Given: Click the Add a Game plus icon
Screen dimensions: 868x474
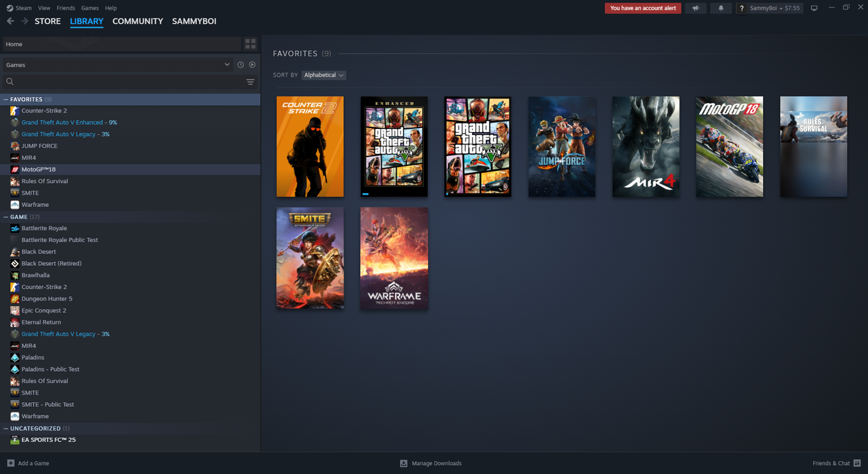Looking at the screenshot, I should pyautogui.click(x=10, y=463).
